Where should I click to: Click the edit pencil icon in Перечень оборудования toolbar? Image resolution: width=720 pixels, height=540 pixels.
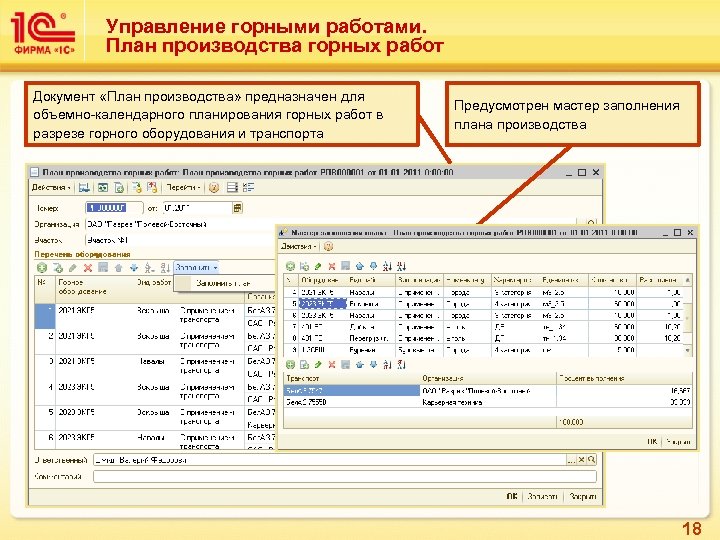(73, 267)
